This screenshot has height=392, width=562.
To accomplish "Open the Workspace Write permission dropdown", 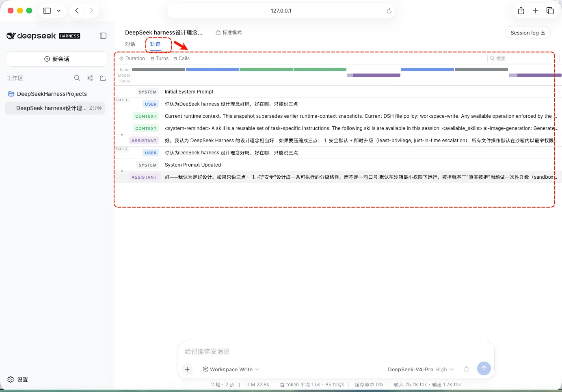I will [x=231, y=369].
